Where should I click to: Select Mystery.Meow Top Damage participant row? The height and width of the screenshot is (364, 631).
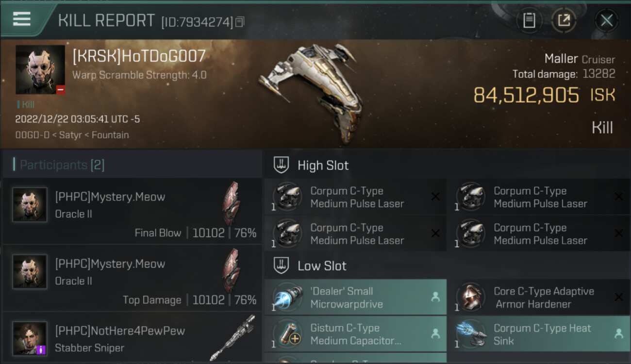(x=133, y=278)
